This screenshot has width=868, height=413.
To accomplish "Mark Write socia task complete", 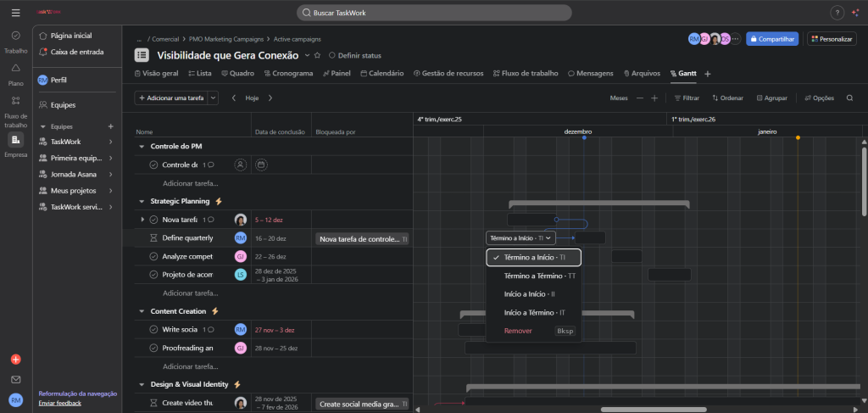I will tap(154, 329).
